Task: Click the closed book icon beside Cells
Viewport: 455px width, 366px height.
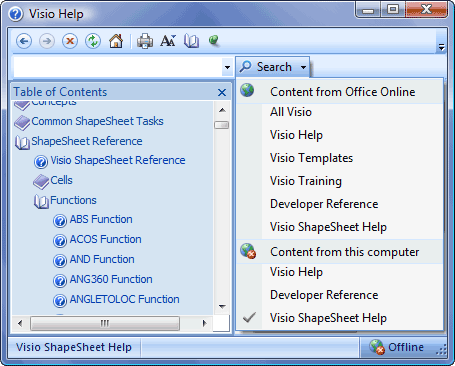Action: pos(41,182)
